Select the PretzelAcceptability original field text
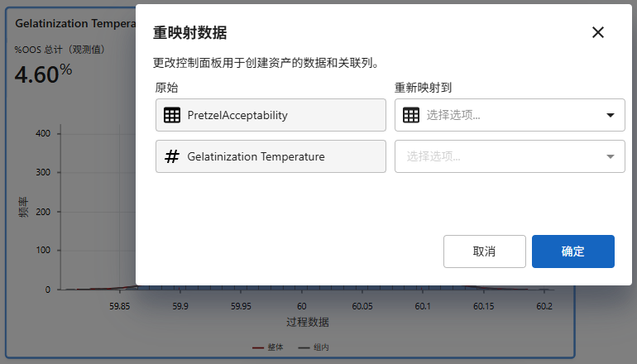Screen dimensions: 637x364 pyautogui.click(x=237, y=115)
